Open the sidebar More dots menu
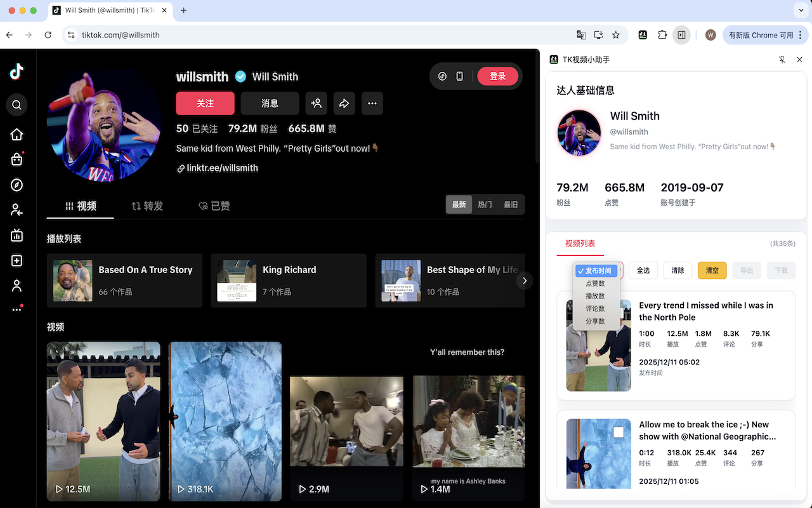812x508 pixels. tap(17, 309)
